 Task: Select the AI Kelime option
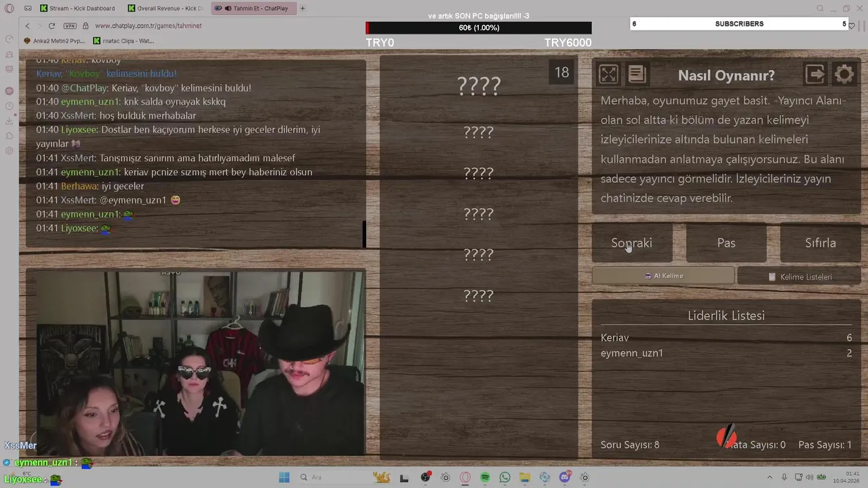pyautogui.click(x=663, y=276)
